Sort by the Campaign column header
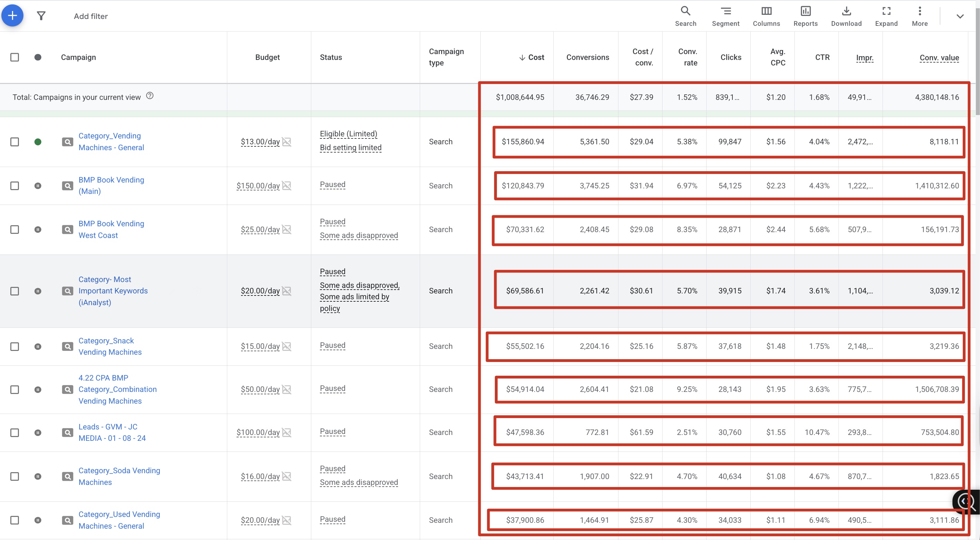The image size is (980, 540). pyautogui.click(x=79, y=57)
